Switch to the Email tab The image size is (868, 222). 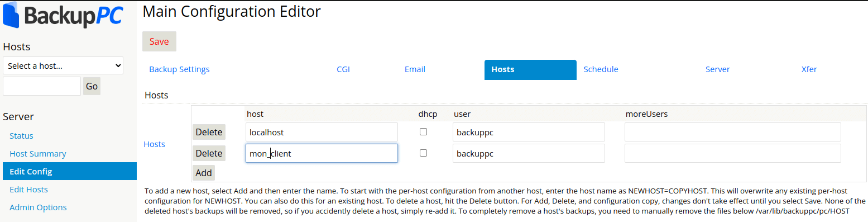click(415, 69)
